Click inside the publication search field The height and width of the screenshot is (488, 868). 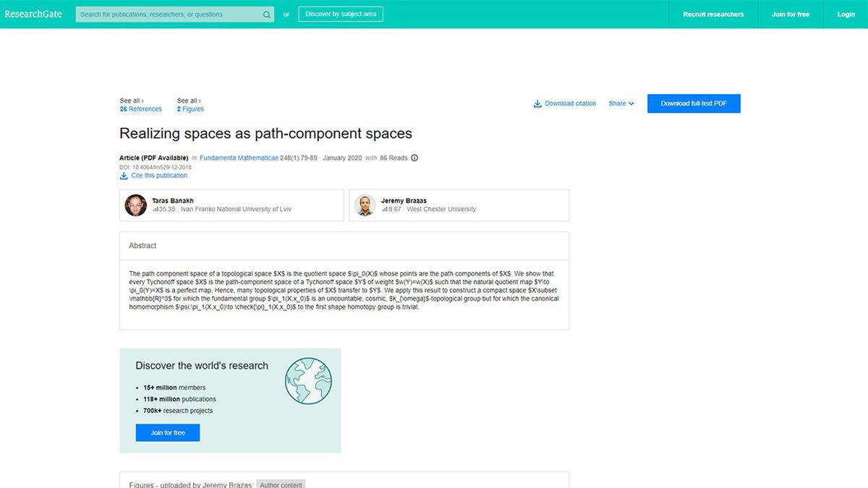(166, 14)
